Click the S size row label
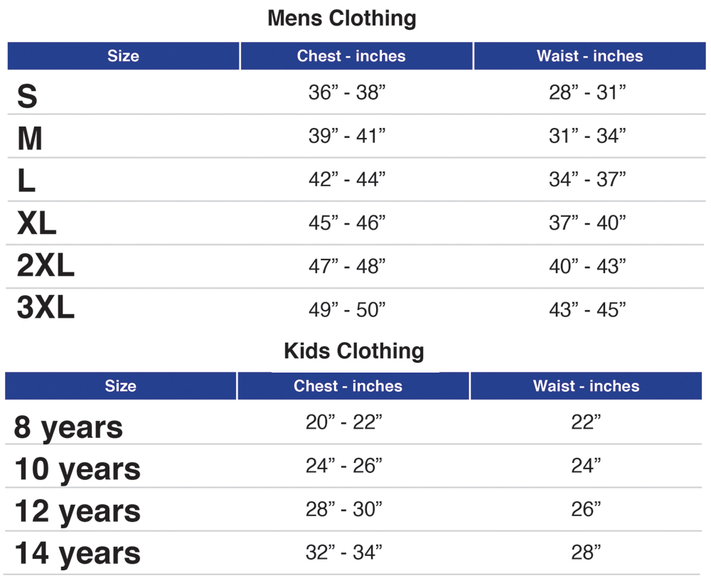Image resolution: width=711 pixels, height=588 pixels. pyautogui.click(x=27, y=96)
